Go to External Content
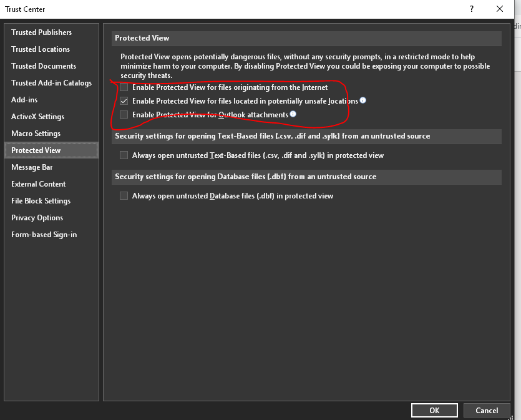The height and width of the screenshot is (420, 521). click(x=51, y=184)
